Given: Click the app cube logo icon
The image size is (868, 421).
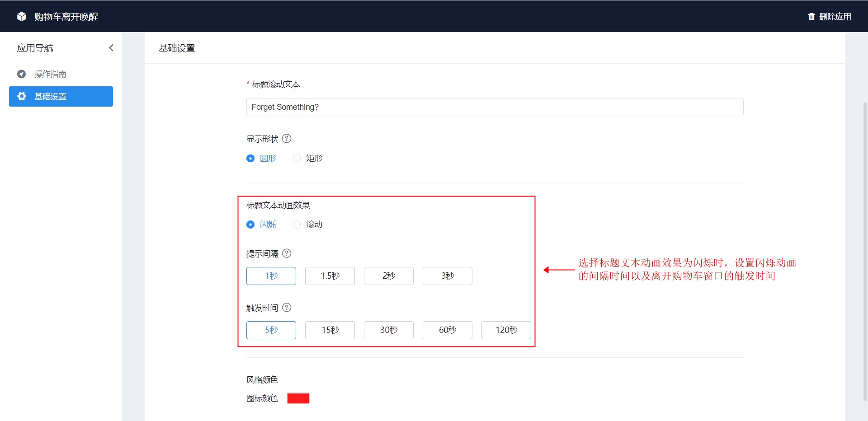Looking at the screenshot, I should coord(22,17).
